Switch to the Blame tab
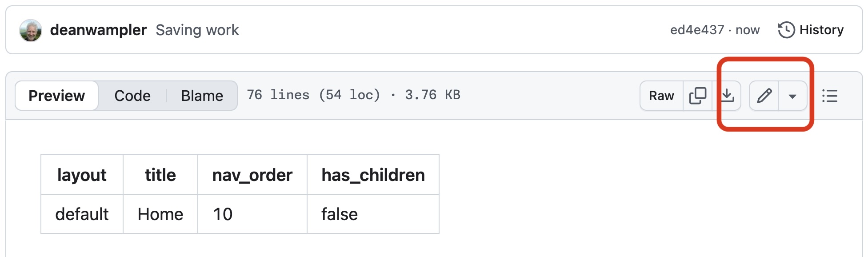This screenshot has height=257, width=868. 202,96
